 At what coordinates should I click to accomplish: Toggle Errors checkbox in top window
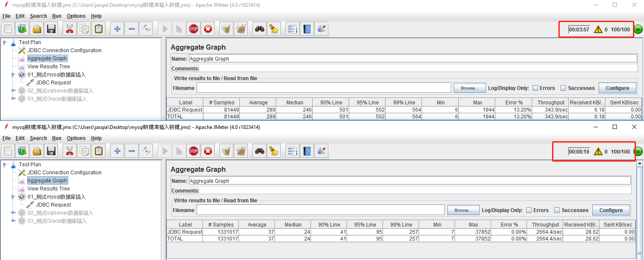tap(536, 88)
